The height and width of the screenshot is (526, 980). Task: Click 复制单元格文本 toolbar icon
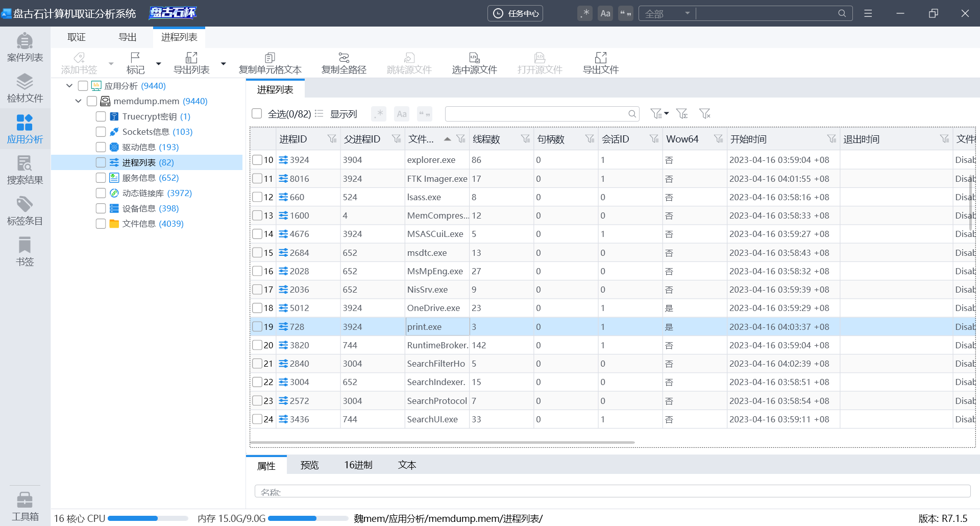270,63
